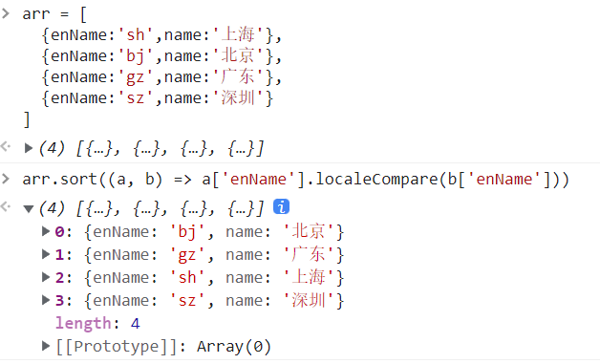Click the '上海' value in item 2
The width and height of the screenshot is (600, 364).
(x=309, y=277)
